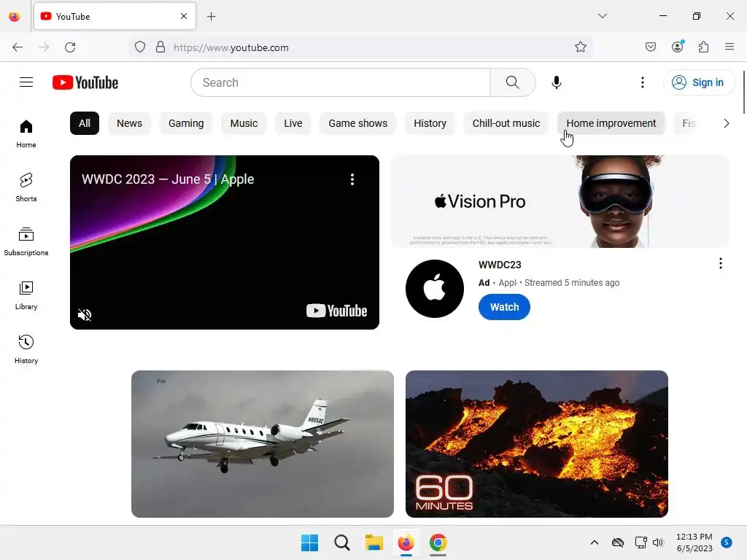Select the Home improvement chip
The height and width of the screenshot is (560, 747).
coord(611,123)
